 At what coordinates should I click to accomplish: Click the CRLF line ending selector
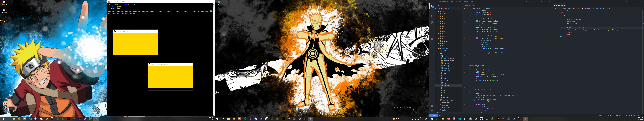click(x=621, y=116)
